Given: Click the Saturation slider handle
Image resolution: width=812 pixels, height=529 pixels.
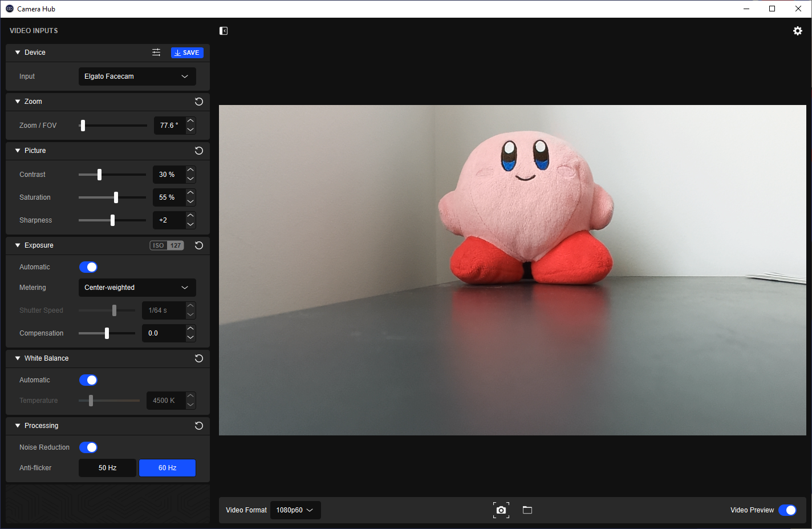Looking at the screenshot, I should 116,197.
